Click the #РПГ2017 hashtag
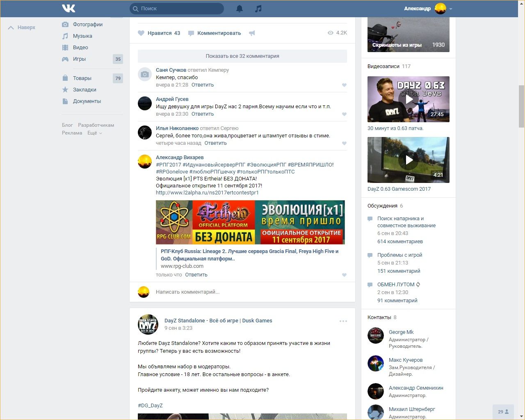 169,165
